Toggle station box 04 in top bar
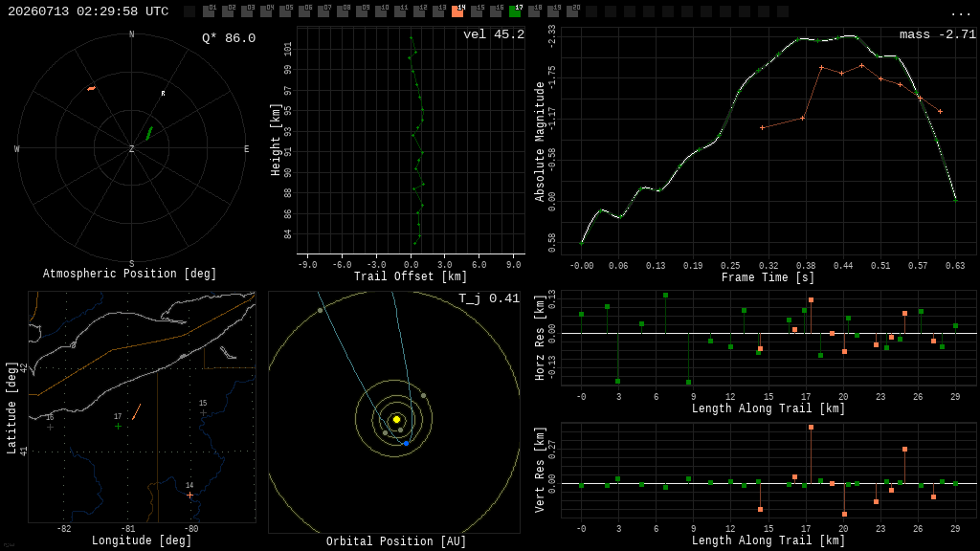This screenshot has height=551, width=980. coord(266,11)
